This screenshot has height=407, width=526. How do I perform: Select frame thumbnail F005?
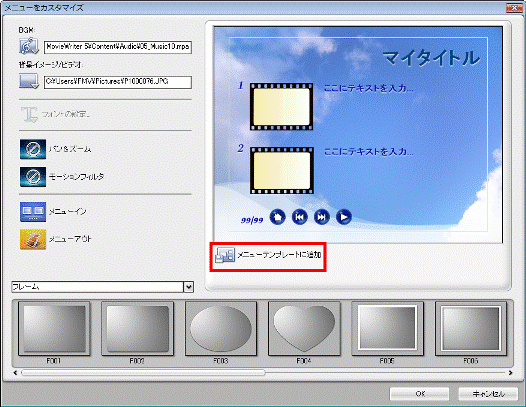(x=387, y=328)
